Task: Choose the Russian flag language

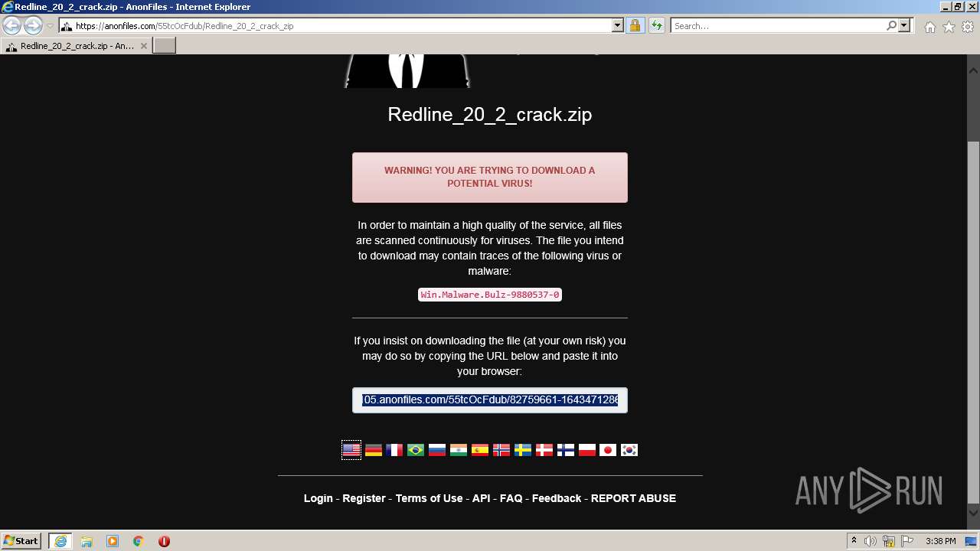Action: point(437,450)
